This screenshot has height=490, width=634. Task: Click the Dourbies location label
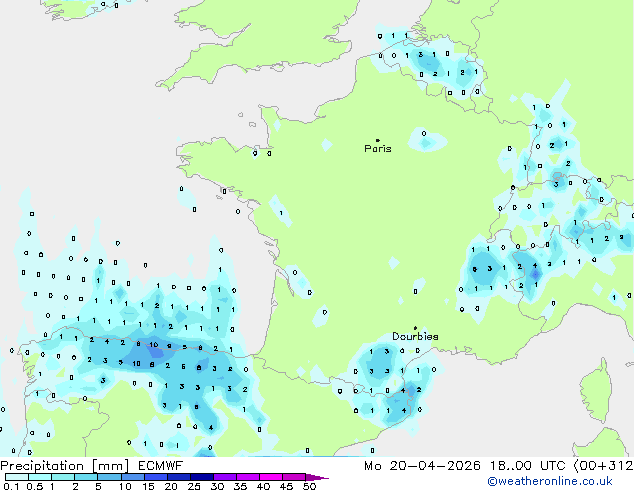[415, 336]
